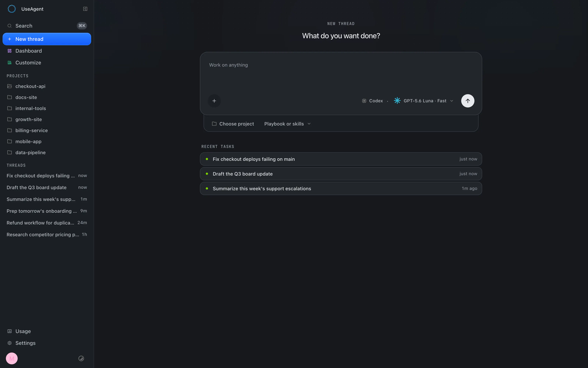Open thread Refund workflow for duplica...
Screen dimensions: 588x368
point(47,223)
